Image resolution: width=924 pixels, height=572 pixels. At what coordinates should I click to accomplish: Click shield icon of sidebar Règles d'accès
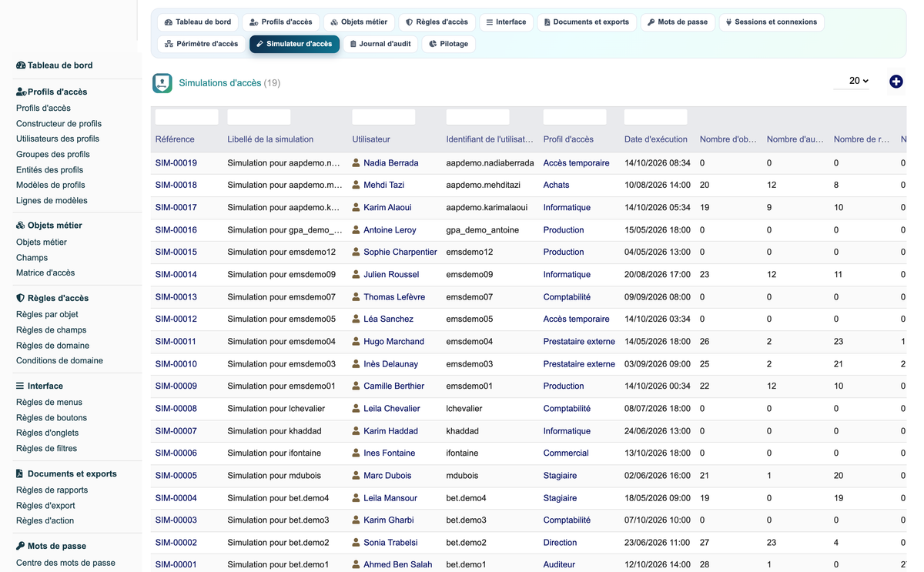coord(21,298)
